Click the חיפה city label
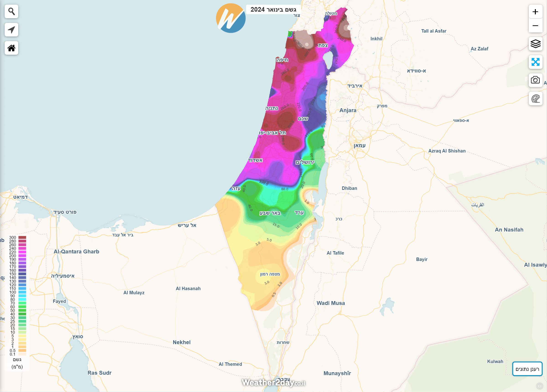Screen dimensions: 547x392 pyautogui.click(x=282, y=60)
